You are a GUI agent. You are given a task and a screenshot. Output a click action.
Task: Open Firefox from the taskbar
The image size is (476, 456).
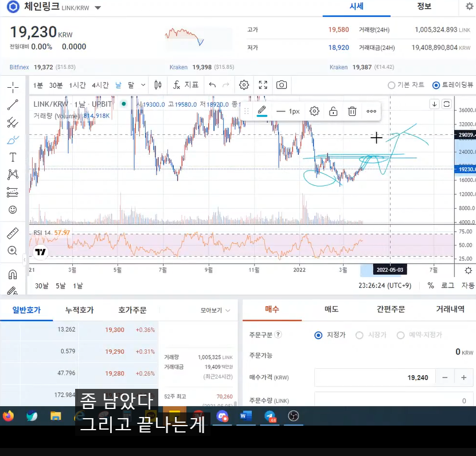point(8,416)
